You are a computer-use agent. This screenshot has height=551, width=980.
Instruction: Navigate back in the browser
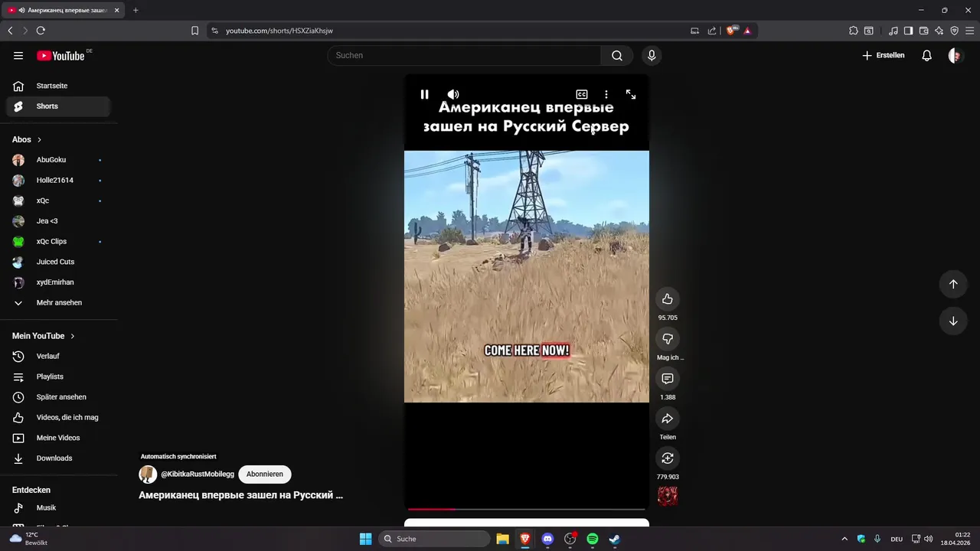[10, 31]
